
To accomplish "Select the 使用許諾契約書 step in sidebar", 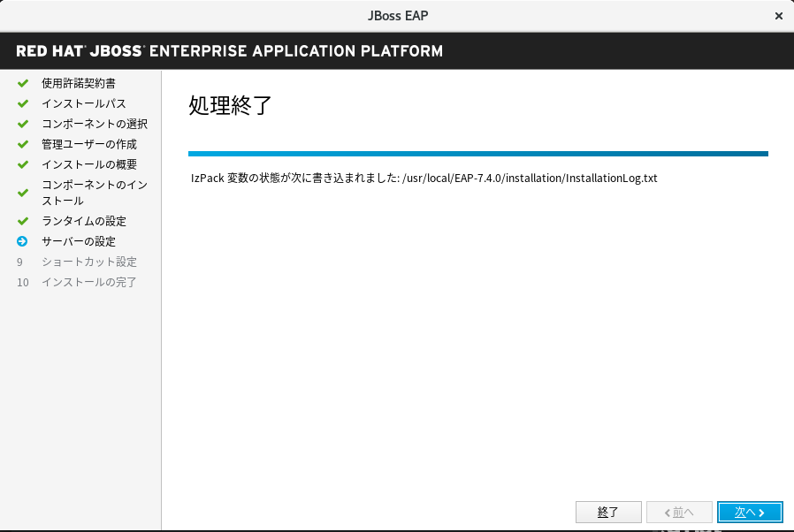I will click(79, 83).
